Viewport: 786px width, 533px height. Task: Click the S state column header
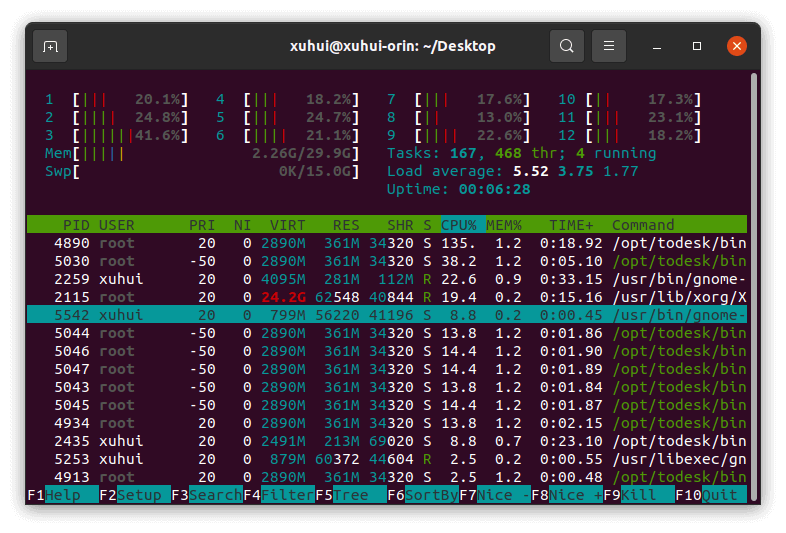click(427, 225)
